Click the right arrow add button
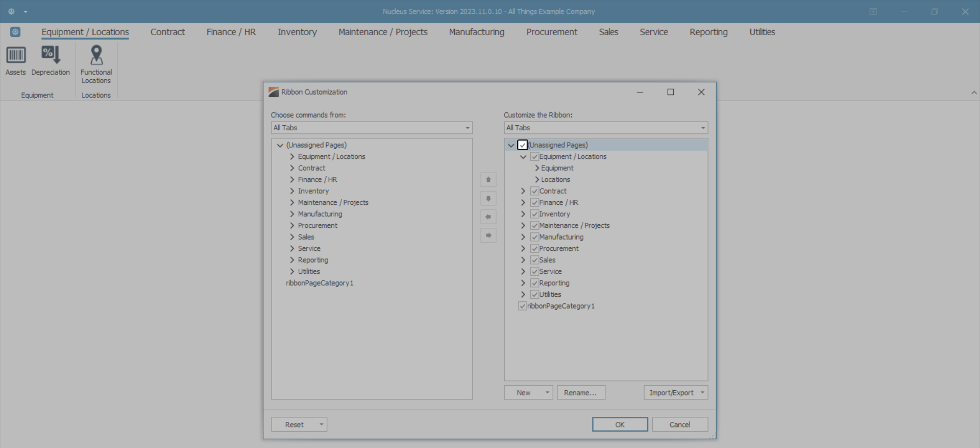Image resolution: width=980 pixels, height=448 pixels. tap(488, 235)
